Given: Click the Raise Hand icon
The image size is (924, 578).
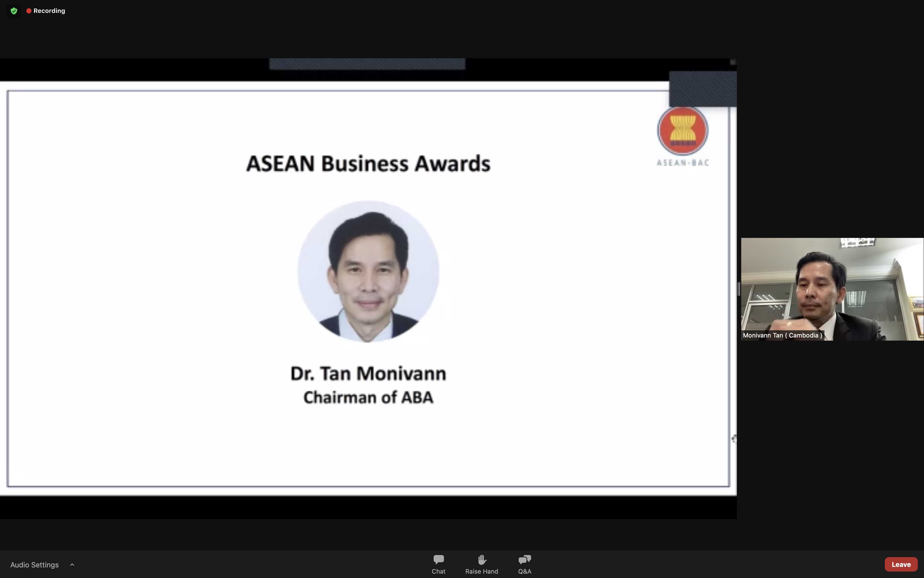Looking at the screenshot, I should 482,560.
